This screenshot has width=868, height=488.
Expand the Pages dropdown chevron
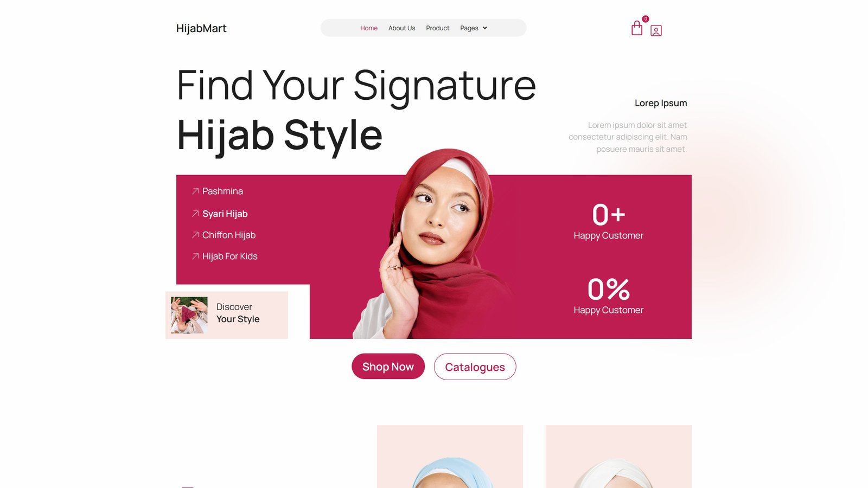tap(485, 28)
